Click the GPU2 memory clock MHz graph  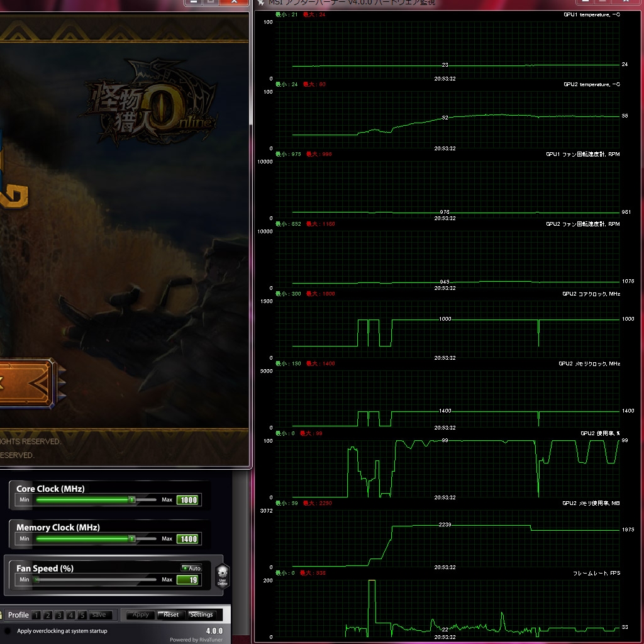[x=447, y=399]
